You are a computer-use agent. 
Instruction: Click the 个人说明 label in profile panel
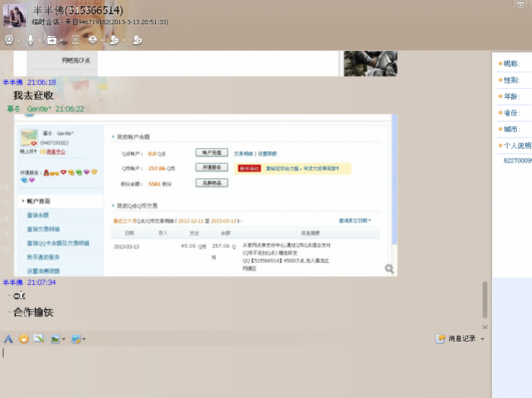pos(517,145)
